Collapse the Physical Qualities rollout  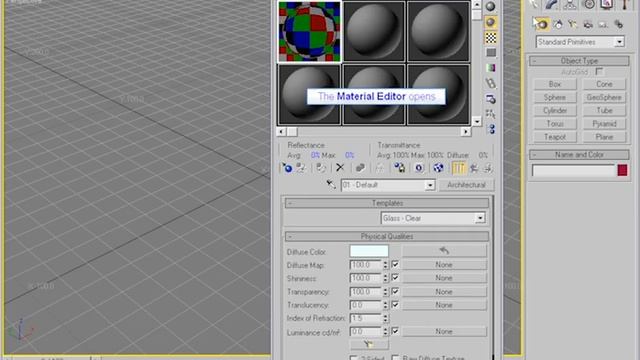tap(387, 236)
